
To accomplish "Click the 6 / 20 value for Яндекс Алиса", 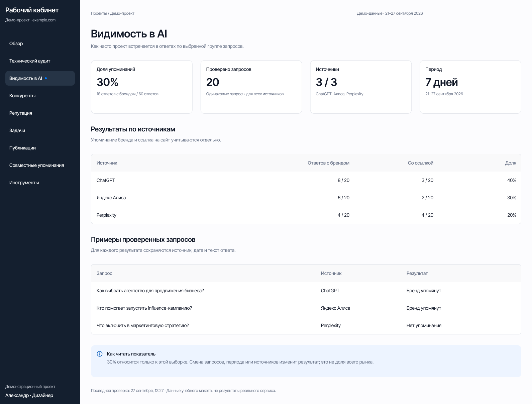I will pos(343,198).
